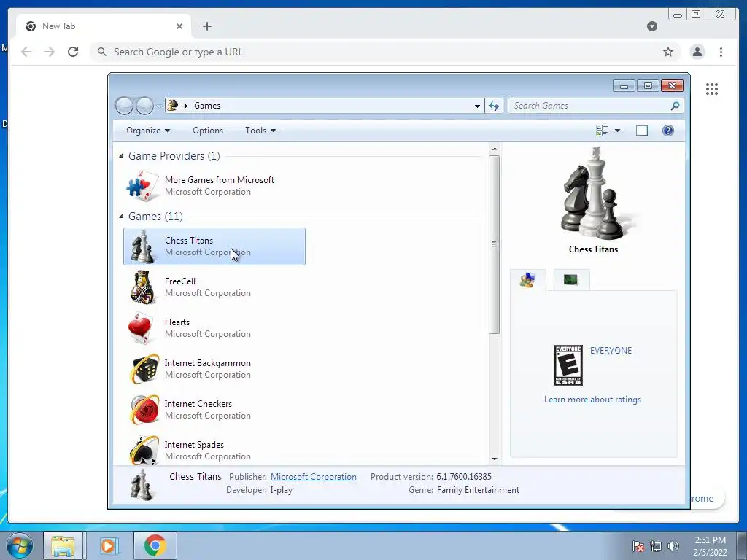Toggle the preview pane icon
The image size is (747, 560).
click(x=642, y=131)
